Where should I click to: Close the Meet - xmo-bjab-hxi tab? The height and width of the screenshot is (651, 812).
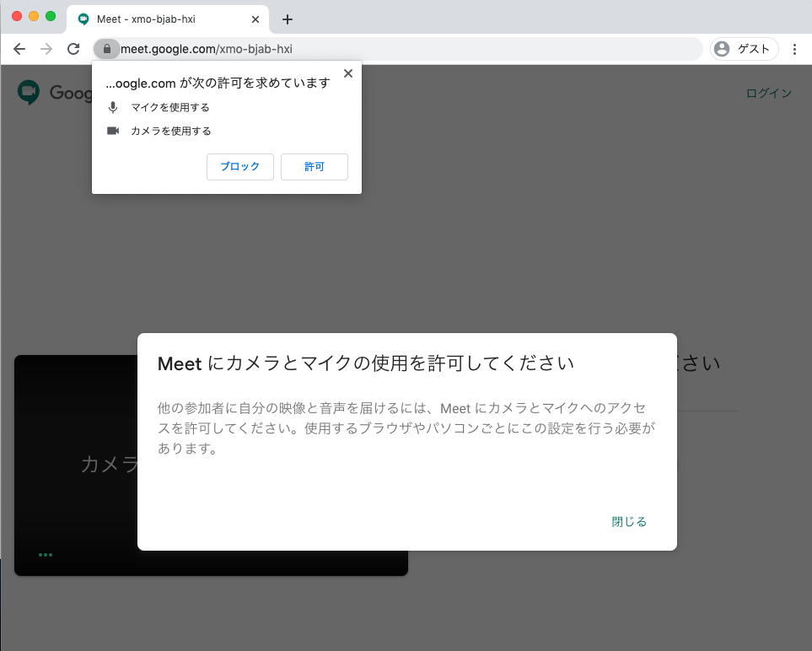point(255,19)
